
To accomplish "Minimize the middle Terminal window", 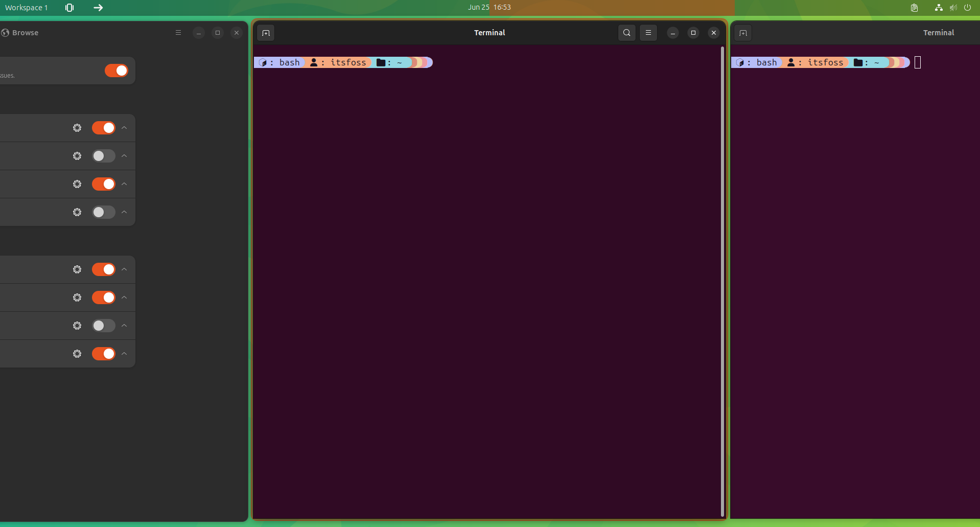I will [673, 33].
